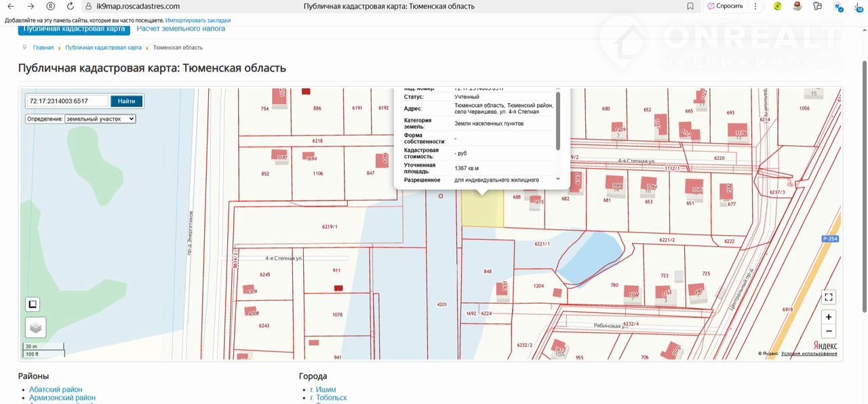Click the map layers icon
The height and width of the screenshot is (404, 868).
[35, 327]
